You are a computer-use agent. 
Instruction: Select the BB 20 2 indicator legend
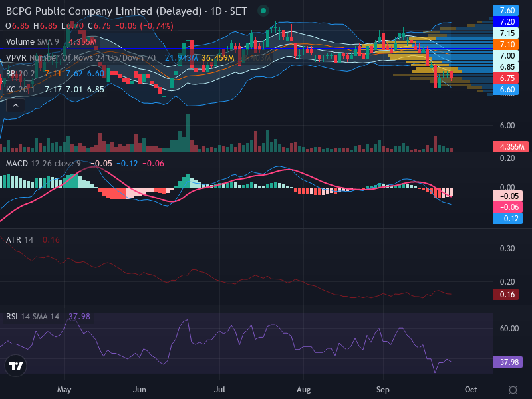pos(55,74)
